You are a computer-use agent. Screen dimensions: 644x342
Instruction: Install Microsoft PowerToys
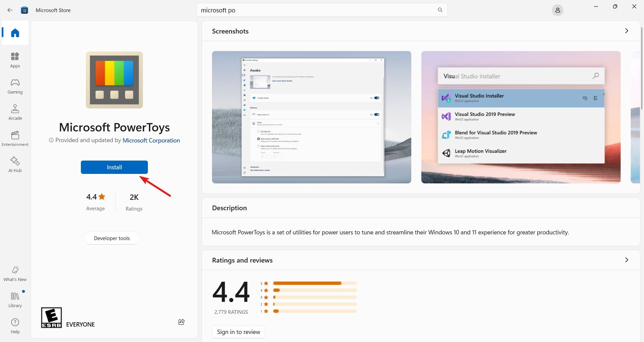tap(114, 167)
